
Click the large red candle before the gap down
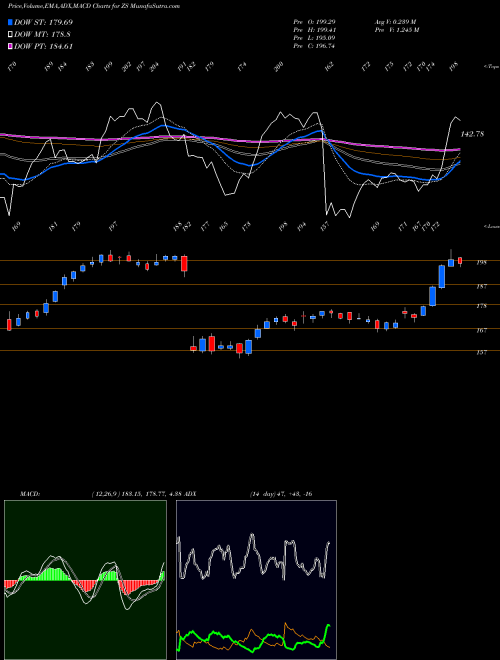tap(184, 264)
